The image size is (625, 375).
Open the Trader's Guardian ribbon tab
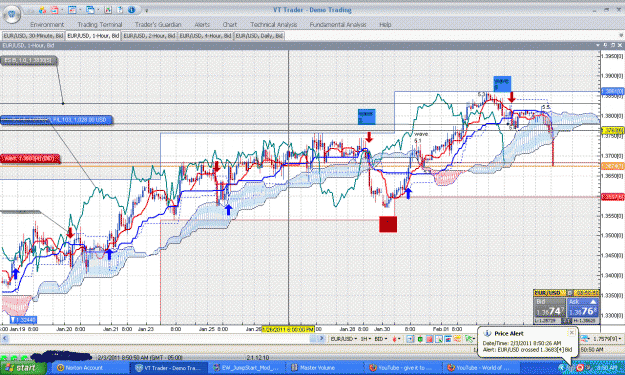[158, 25]
